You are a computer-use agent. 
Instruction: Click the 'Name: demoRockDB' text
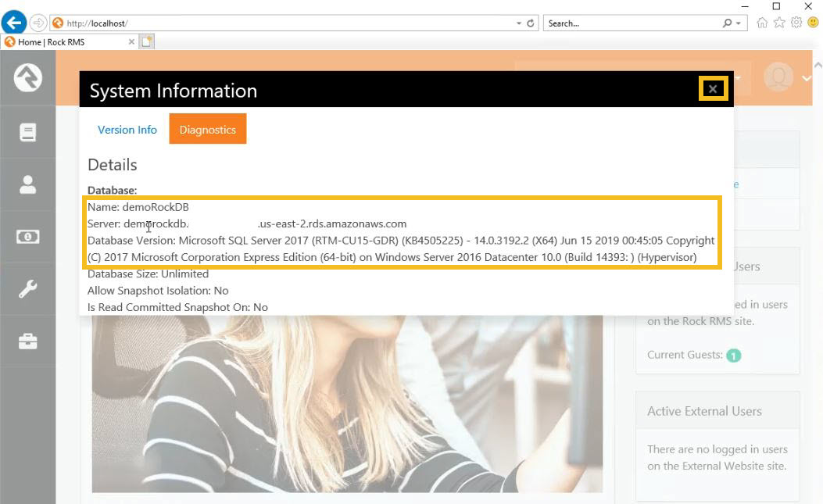tap(138, 207)
